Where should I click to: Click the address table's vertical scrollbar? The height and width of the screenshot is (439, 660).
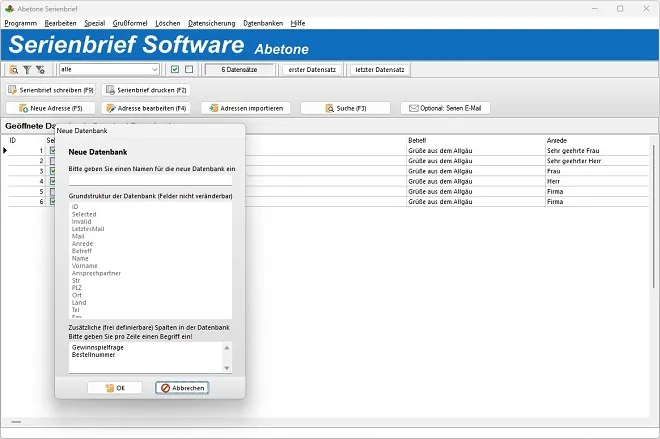click(654, 217)
